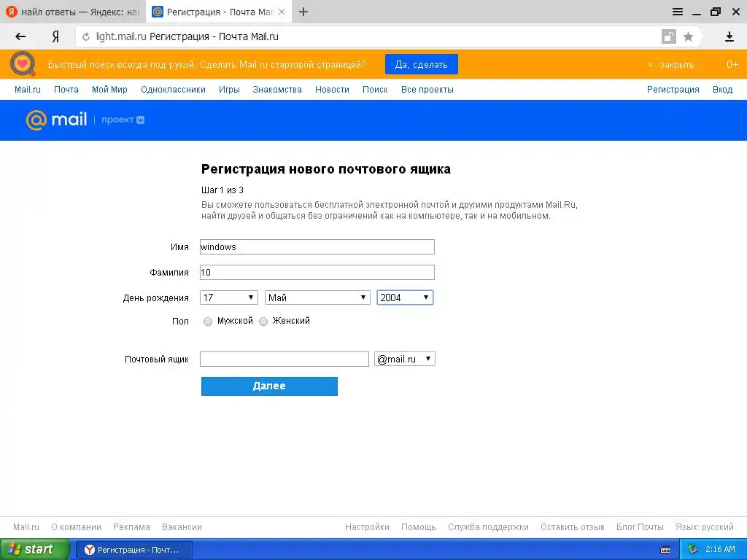747x560 pixels.
Task: Open the Служба поддержки footer link
Action: [488, 527]
